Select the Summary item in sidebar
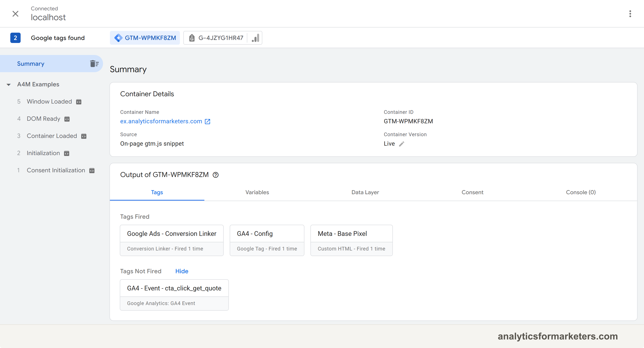 52,64
